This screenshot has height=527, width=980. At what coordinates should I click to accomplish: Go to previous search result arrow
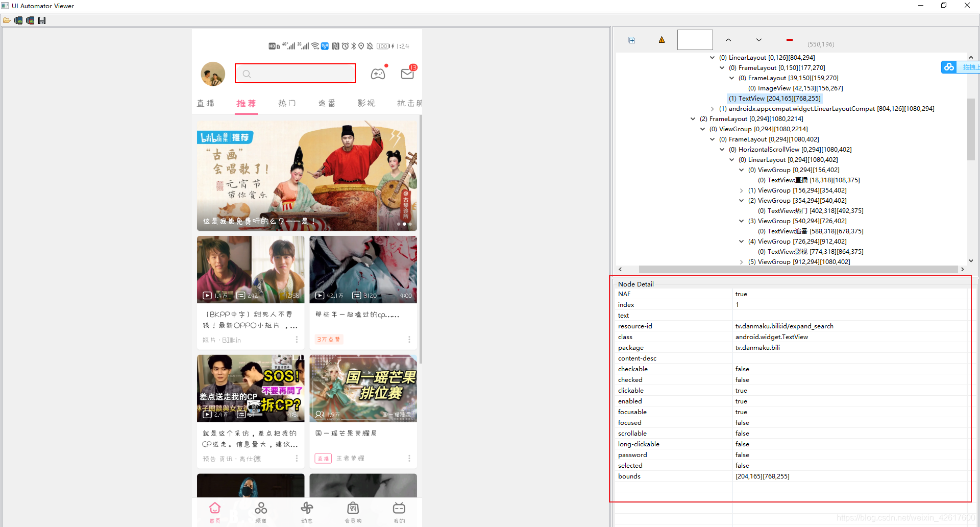(728, 40)
